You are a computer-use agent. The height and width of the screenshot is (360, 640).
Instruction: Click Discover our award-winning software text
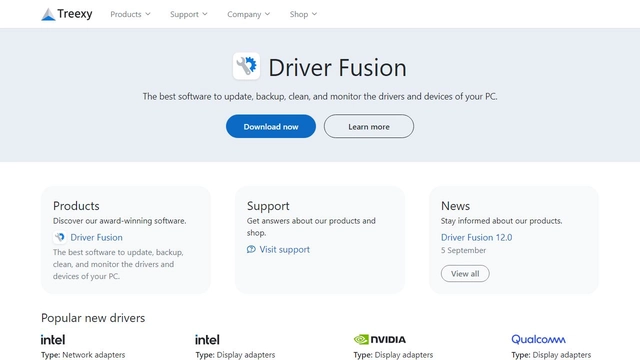coord(120,221)
